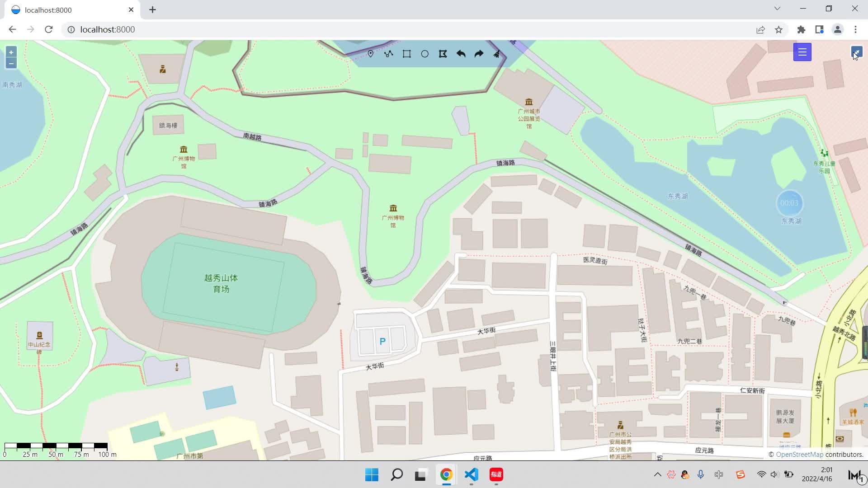Image resolution: width=868 pixels, height=488 pixels.
Task: Clear all drawings with the broom tool
Action: pyautogui.click(x=496, y=53)
